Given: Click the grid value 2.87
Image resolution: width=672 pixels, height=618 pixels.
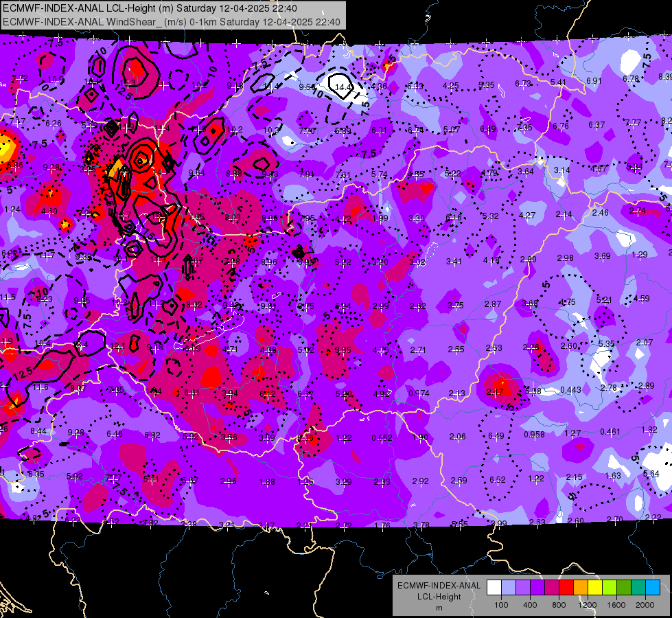Looking at the screenshot, I should tap(493, 304).
